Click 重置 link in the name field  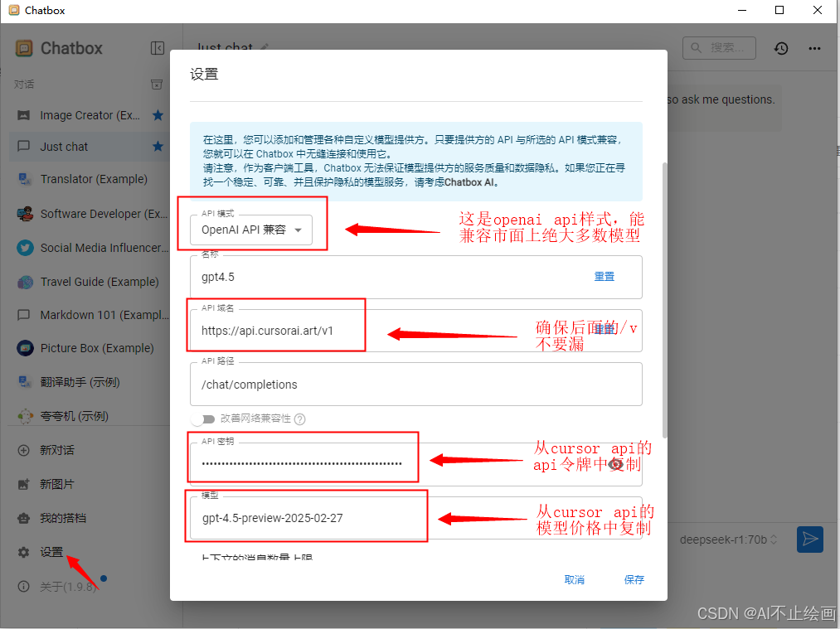(605, 277)
